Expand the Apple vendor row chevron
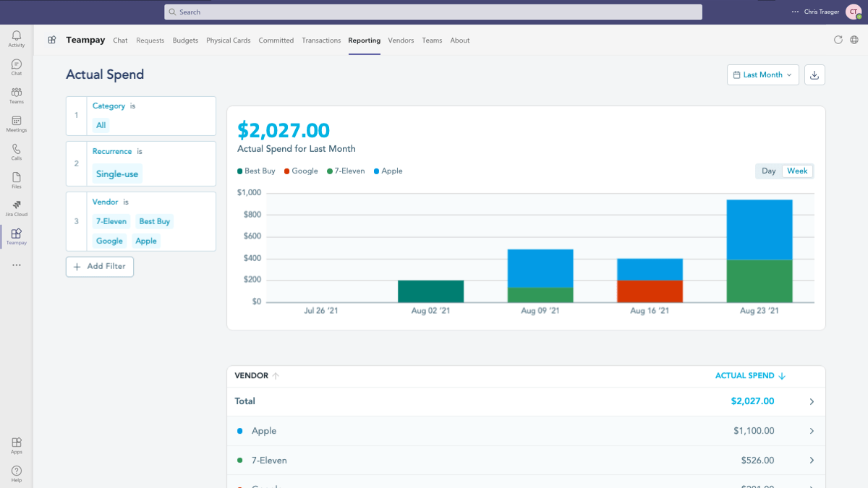Screen dimensions: 868x488 [x=812, y=431]
